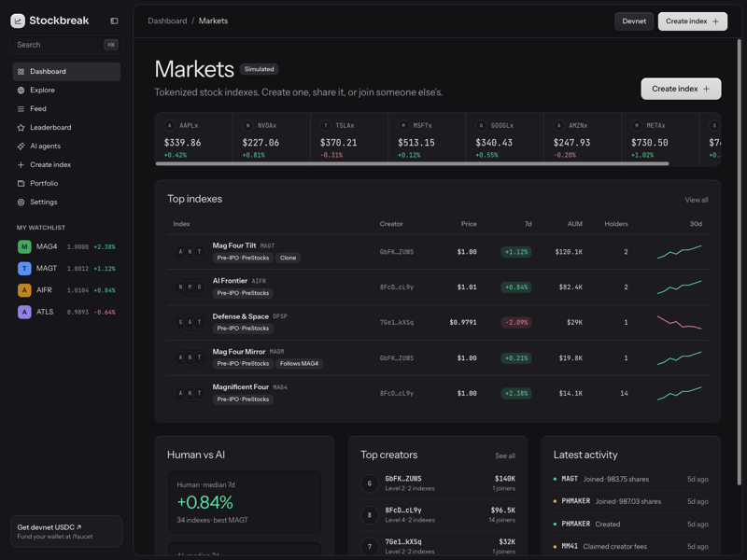747x560 pixels.
Task: Click the Dashboard grid icon in sidebar
Action: pyautogui.click(x=21, y=72)
